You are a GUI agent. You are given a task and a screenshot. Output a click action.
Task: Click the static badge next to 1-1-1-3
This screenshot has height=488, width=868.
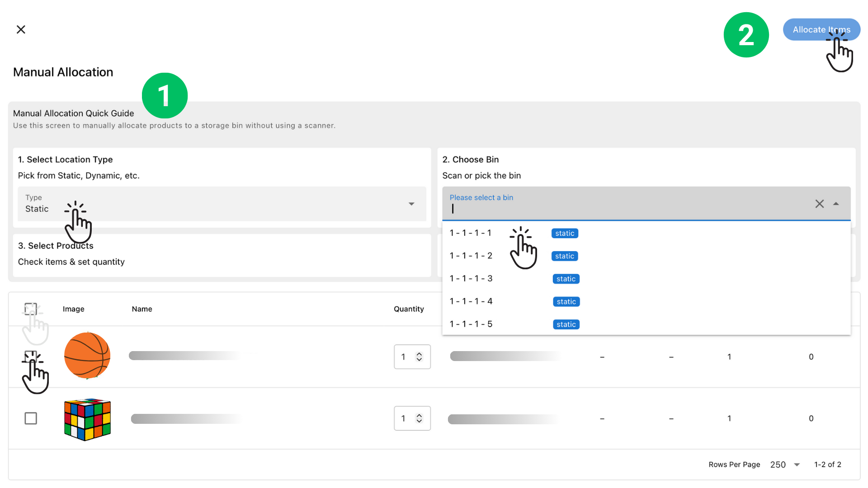click(x=566, y=279)
